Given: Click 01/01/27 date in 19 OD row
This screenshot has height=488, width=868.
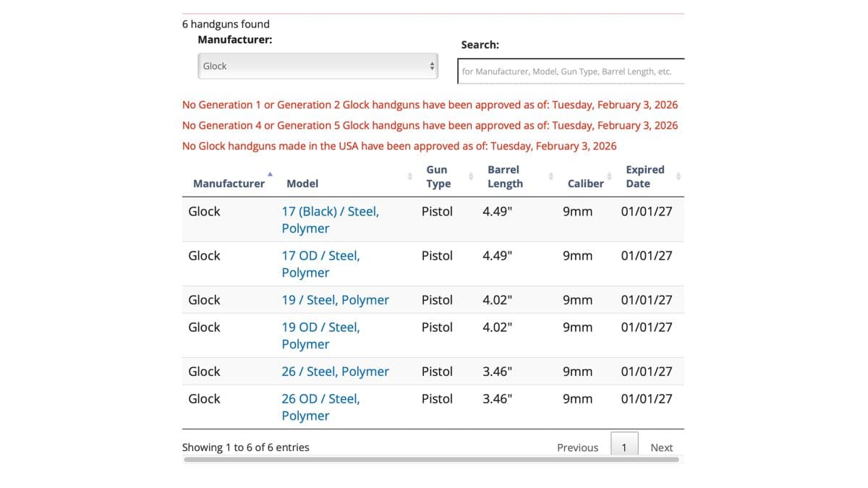Looking at the screenshot, I should point(647,328).
